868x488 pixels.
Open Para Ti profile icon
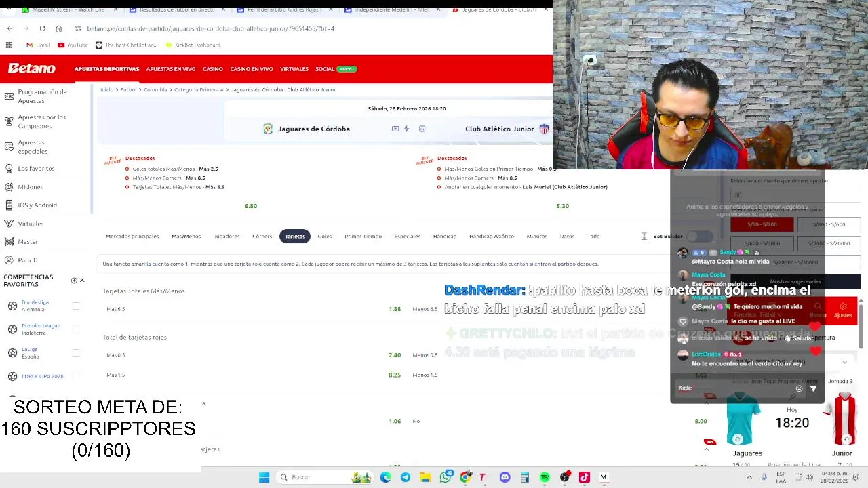point(9,260)
